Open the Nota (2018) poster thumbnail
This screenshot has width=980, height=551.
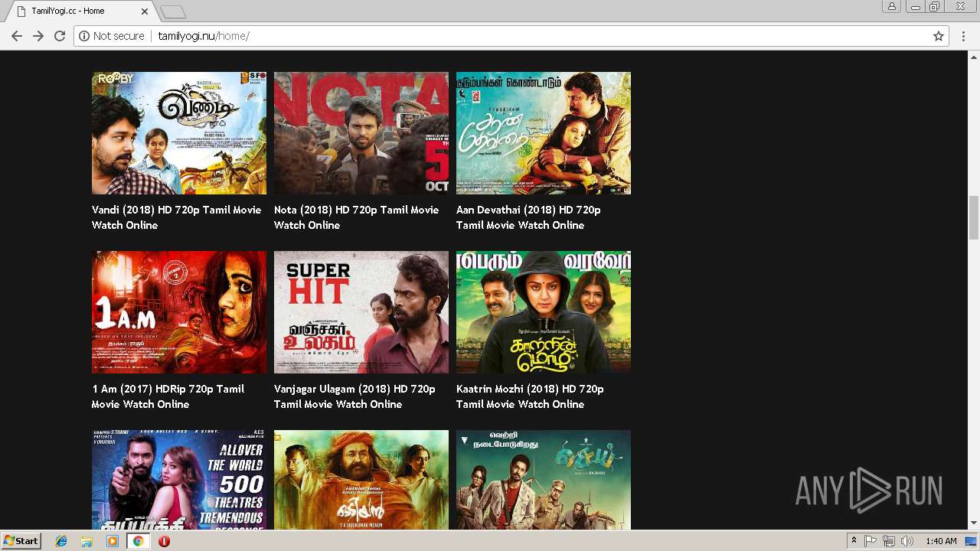(x=361, y=133)
